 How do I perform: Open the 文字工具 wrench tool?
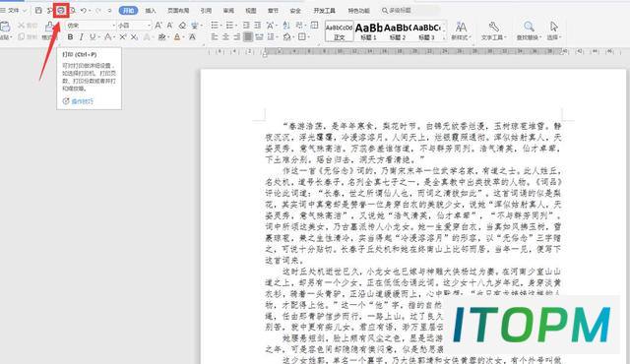click(x=493, y=30)
